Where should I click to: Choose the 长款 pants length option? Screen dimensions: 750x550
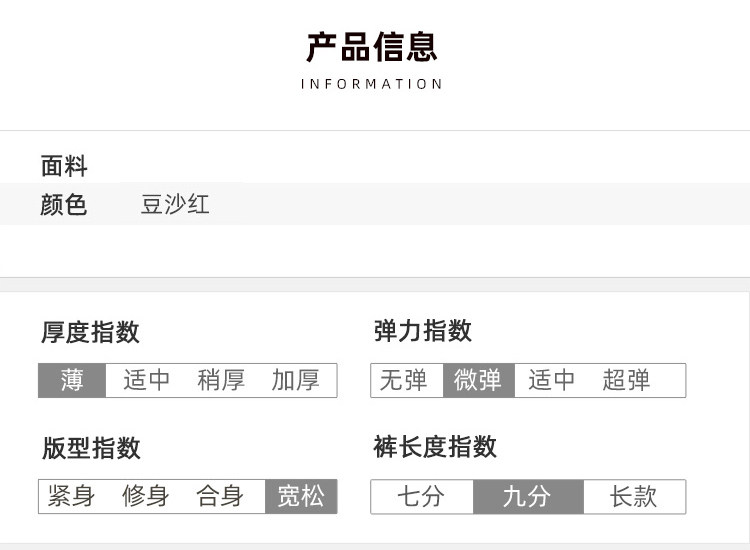click(633, 496)
